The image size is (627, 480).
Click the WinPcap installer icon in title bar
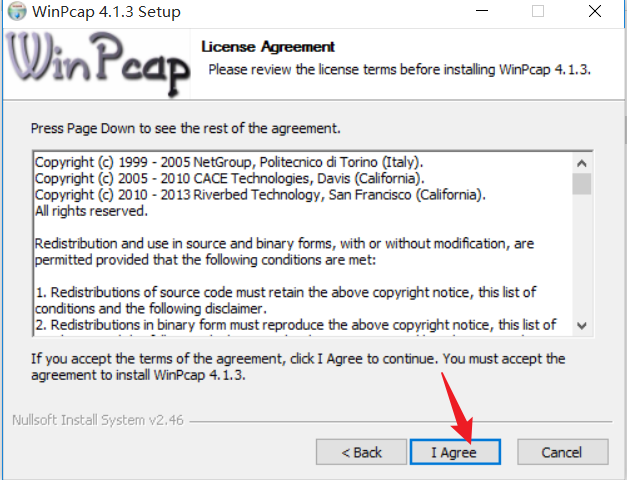(17, 11)
